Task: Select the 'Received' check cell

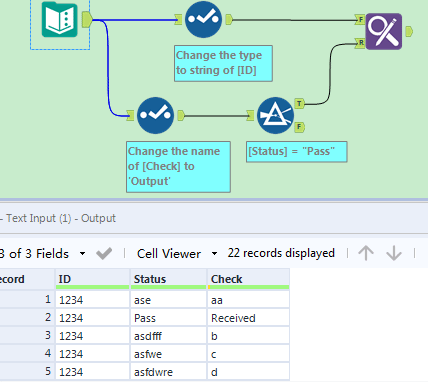Action: (x=248, y=318)
